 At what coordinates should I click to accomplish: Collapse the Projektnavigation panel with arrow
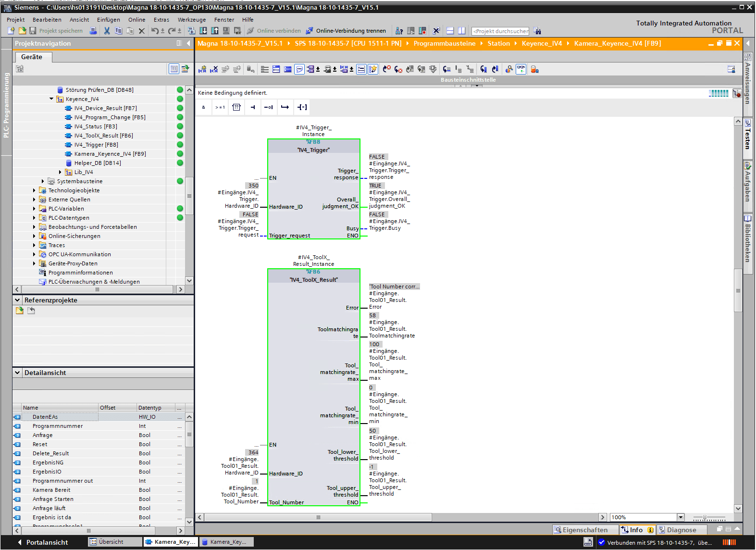tap(188, 43)
